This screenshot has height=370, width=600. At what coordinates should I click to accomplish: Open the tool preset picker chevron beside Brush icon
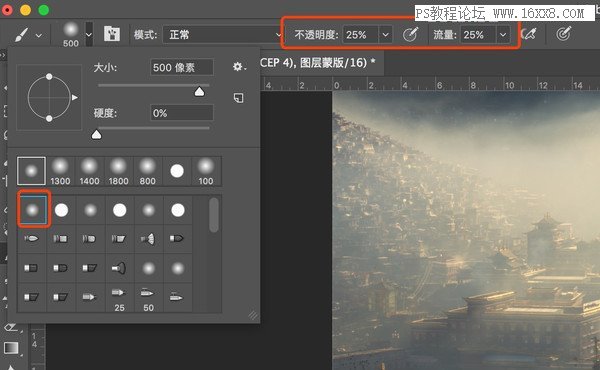point(39,35)
